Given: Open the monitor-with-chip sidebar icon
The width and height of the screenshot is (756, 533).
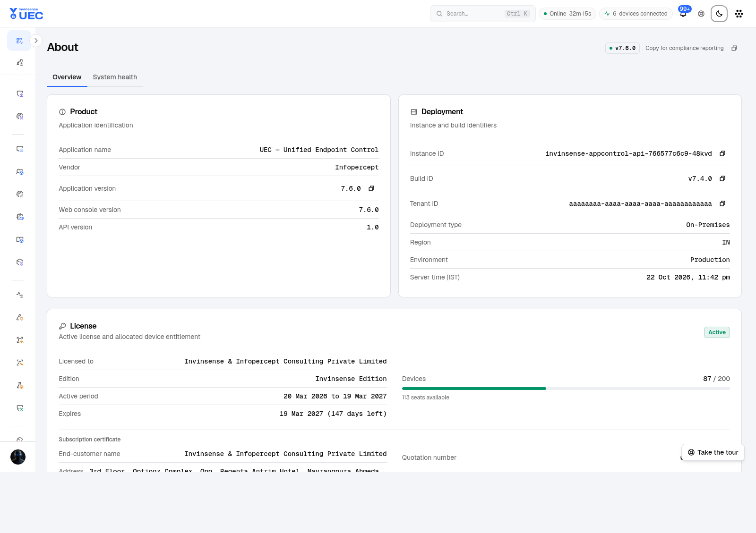Looking at the screenshot, I should [19, 149].
